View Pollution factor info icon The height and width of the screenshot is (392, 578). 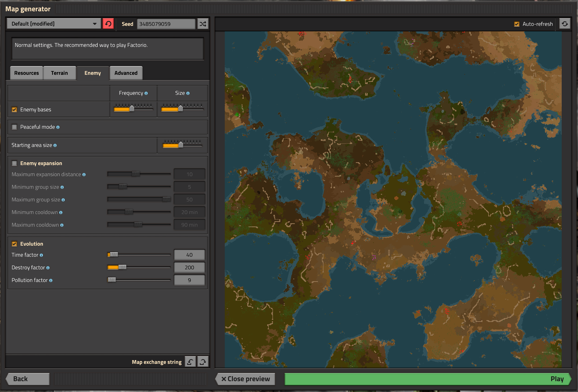tap(51, 280)
